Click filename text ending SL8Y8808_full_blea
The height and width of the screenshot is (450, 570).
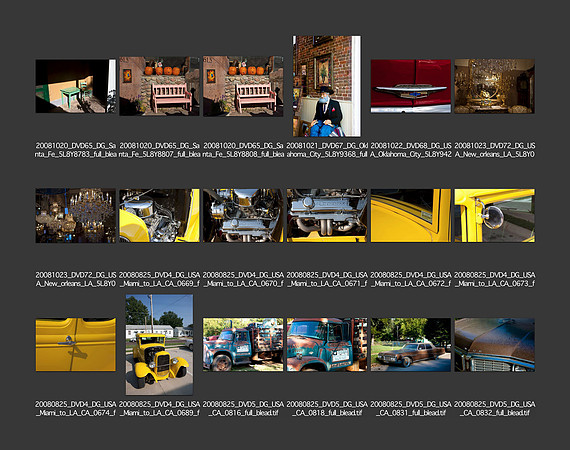[x=243, y=150]
